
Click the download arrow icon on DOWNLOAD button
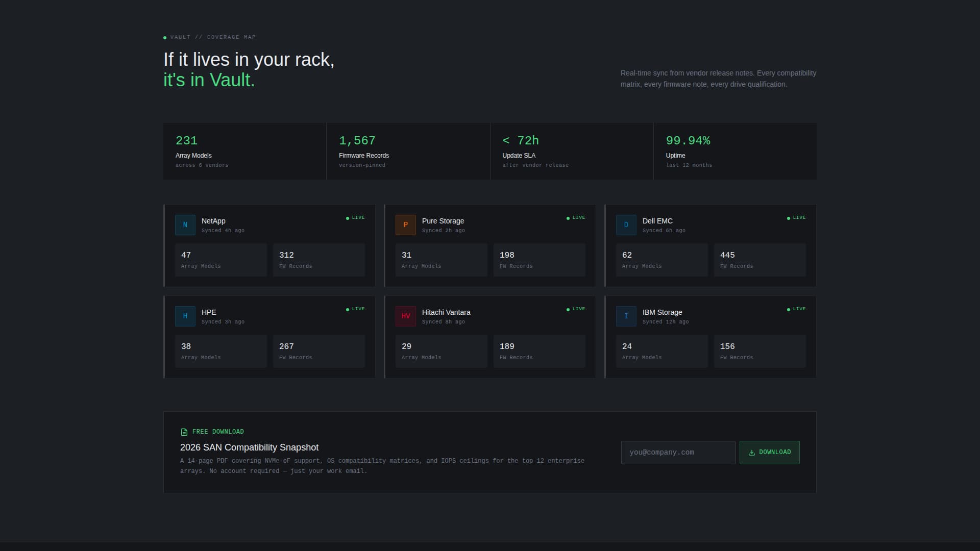(x=752, y=453)
